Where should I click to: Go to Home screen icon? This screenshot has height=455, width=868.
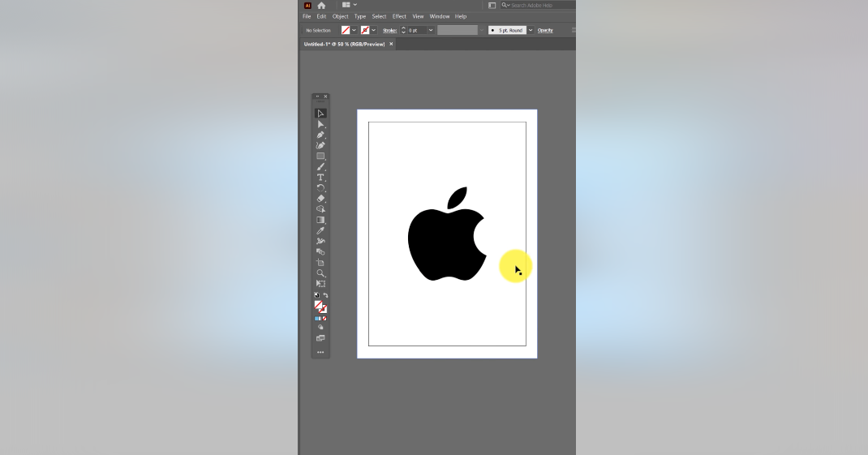321,5
